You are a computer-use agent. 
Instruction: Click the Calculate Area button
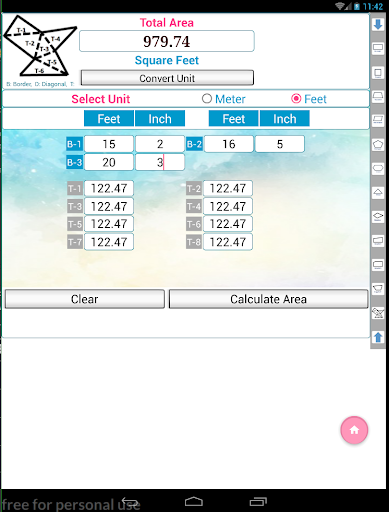268,299
